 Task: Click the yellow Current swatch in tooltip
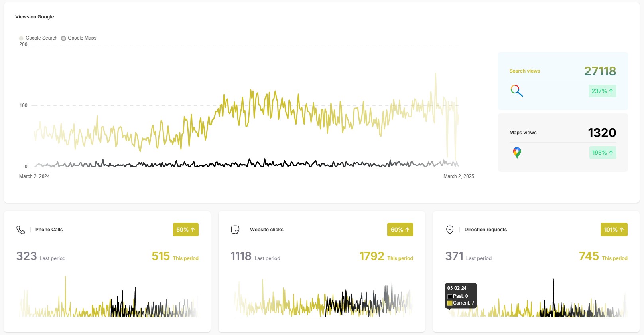450,303
